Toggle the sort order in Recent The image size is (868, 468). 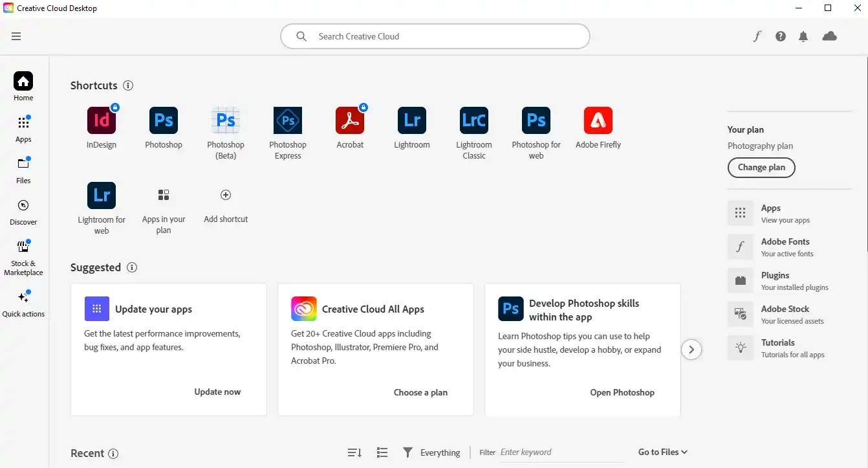click(354, 452)
